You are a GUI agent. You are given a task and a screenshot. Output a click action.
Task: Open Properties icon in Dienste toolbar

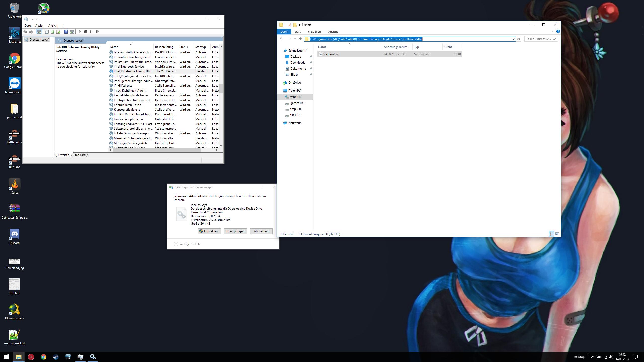(47, 32)
